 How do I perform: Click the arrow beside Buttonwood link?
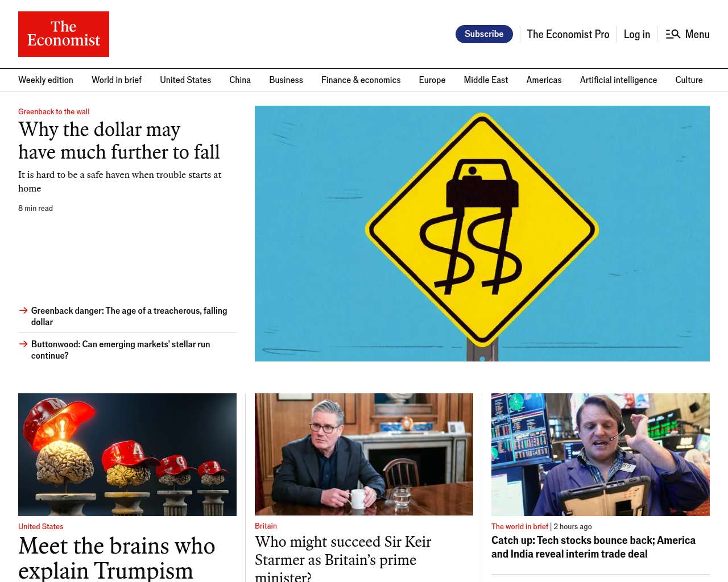[x=23, y=344]
